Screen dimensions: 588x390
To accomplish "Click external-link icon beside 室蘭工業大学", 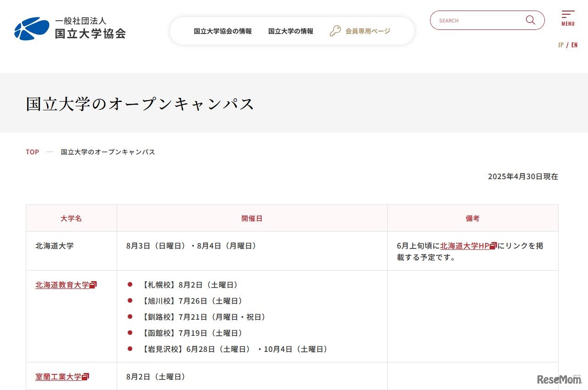I will pyautogui.click(x=85, y=377).
